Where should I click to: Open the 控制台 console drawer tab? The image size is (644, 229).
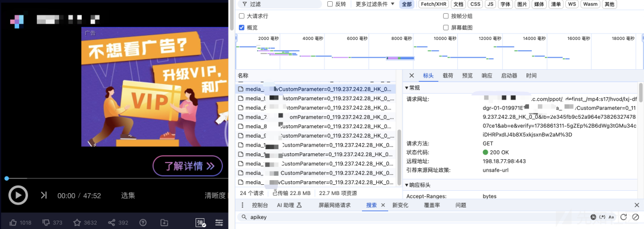[260, 205]
